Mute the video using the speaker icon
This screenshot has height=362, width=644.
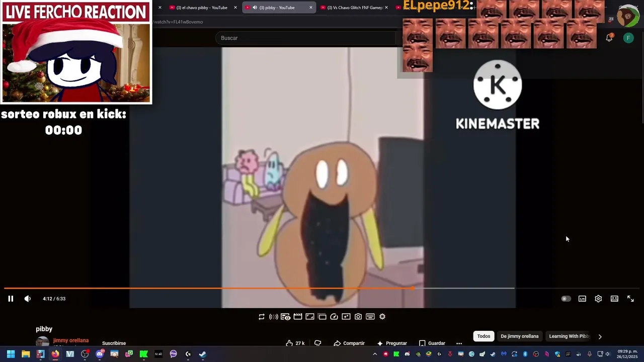click(28, 299)
